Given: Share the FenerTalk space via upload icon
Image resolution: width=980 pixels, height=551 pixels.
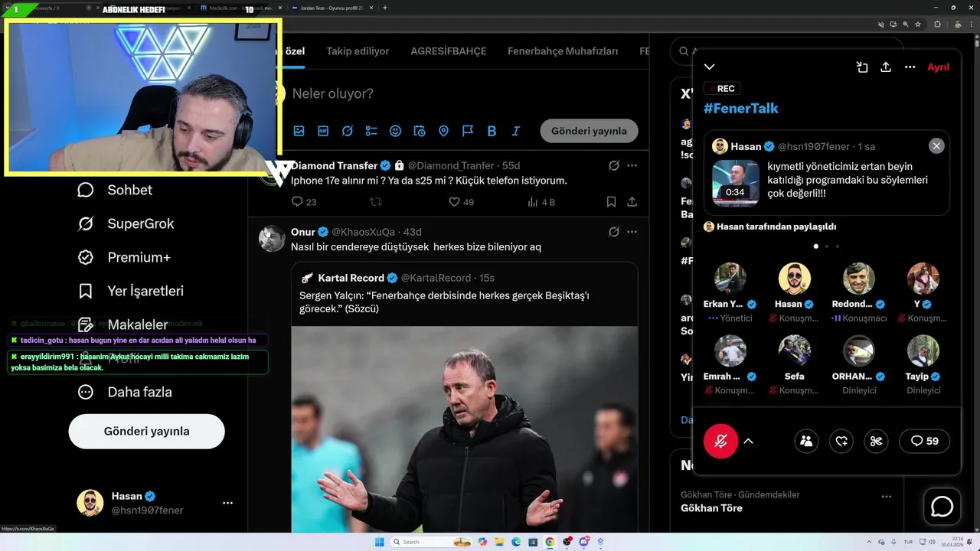Looking at the screenshot, I should pyautogui.click(x=886, y=67).
